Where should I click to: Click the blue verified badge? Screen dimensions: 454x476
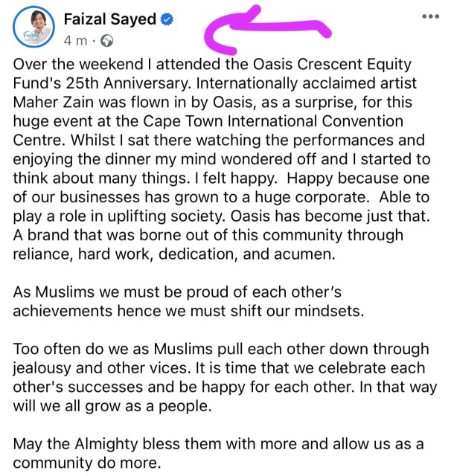(x=169, y=20)
